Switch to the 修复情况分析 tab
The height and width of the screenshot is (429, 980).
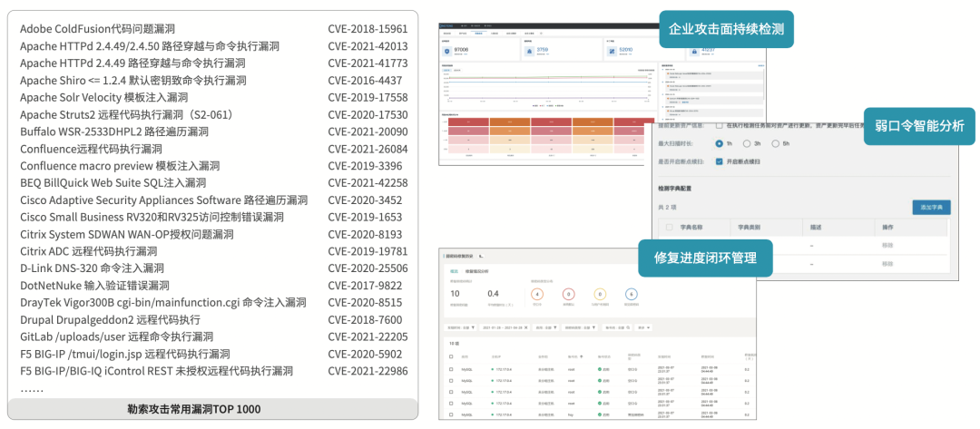pyautogui.click(x=477, y=271)
